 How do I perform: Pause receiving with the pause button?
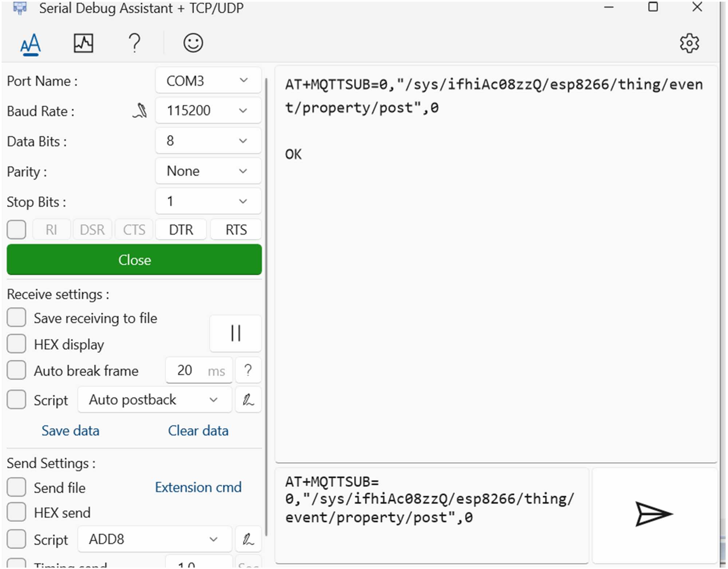[x=236, y=333]
